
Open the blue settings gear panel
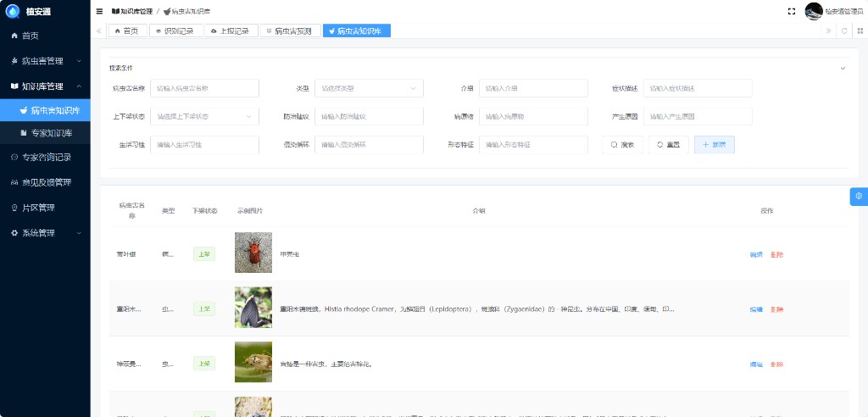coord(860,196)
